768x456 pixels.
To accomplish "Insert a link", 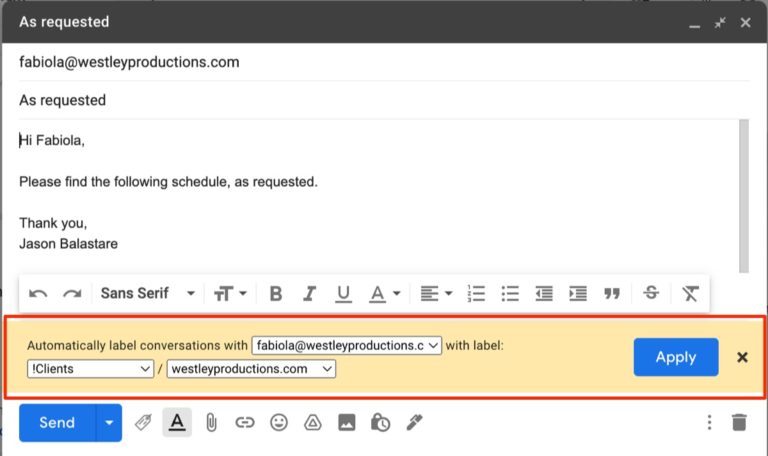I will point(245,422).
